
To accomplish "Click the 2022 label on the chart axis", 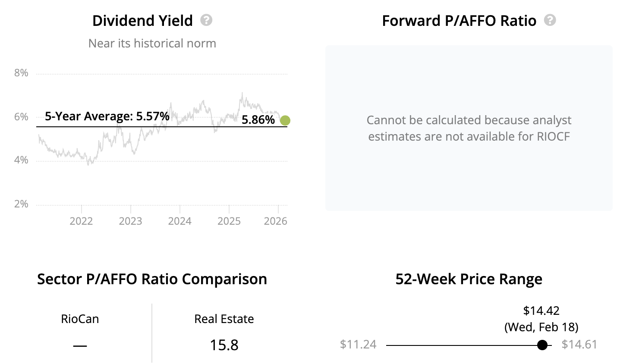I will (x=81, y=221).
